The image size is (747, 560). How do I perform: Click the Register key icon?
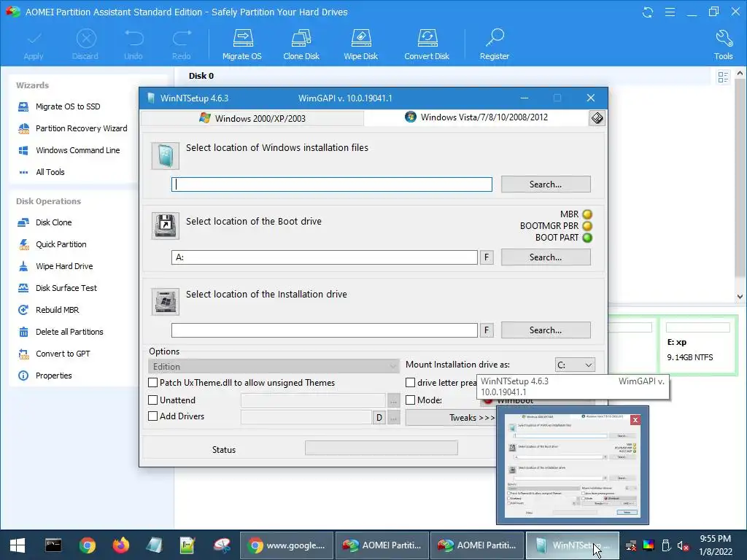pos(495,44)
